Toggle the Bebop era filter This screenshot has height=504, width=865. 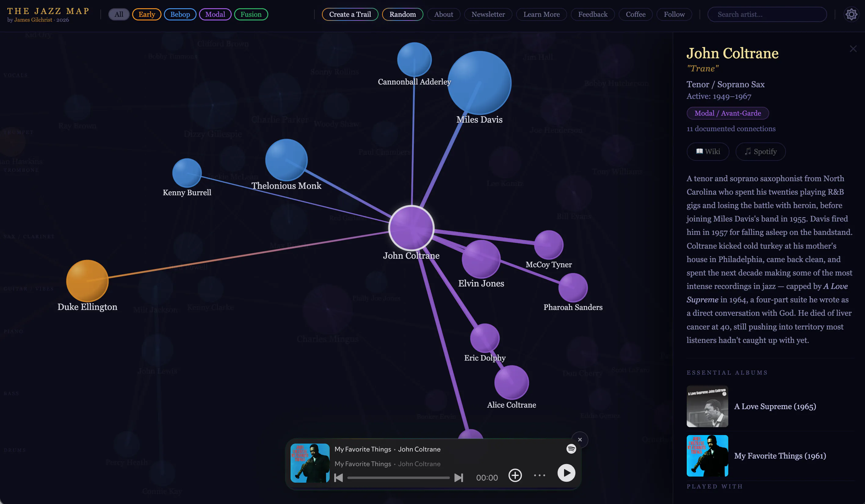(180, 14)
